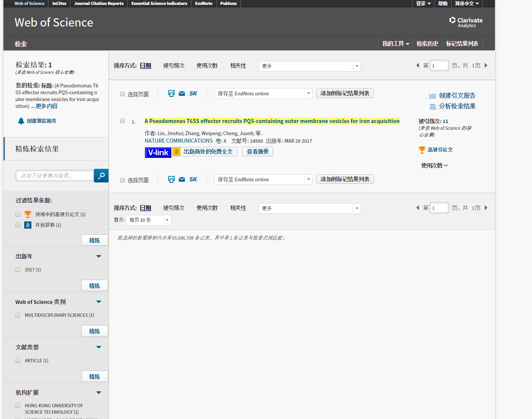Click the bar chart icon for citation report
Screen dimensions: 532x419
[432, 96]
